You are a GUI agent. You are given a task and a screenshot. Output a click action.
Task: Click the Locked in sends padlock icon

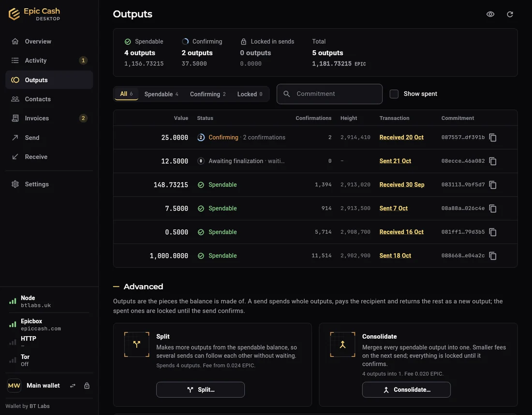pos(244,42)
